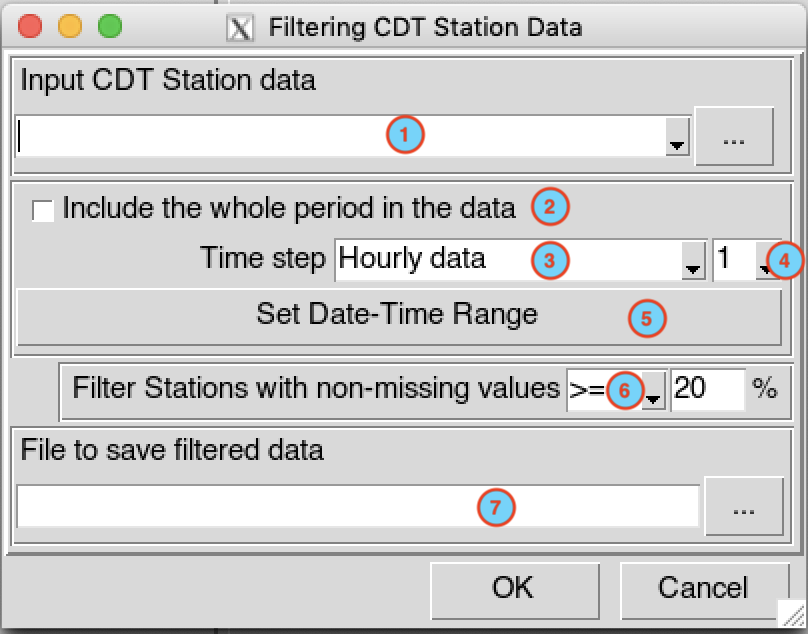The width and height of the screenshot is (808, 634).
Task: Confirm with the OK button
Action: tap(515, 591)
